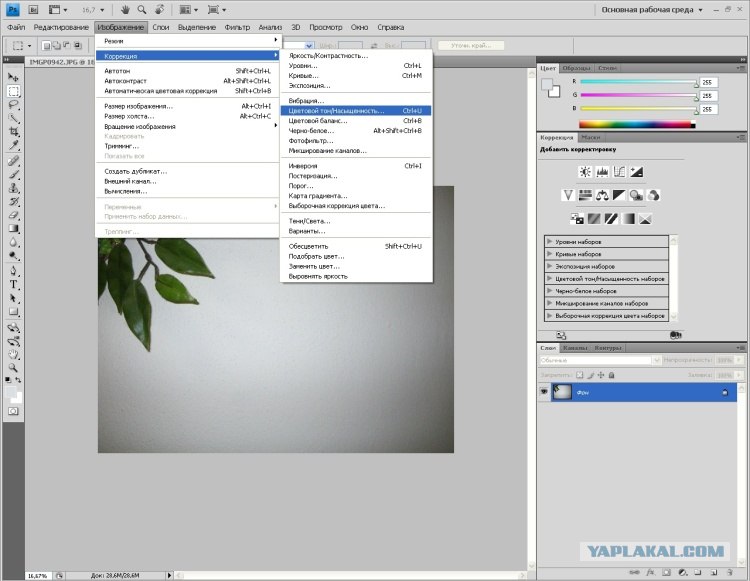
Task: Expand Уровни наборов preset group
Action: point(606,241)
